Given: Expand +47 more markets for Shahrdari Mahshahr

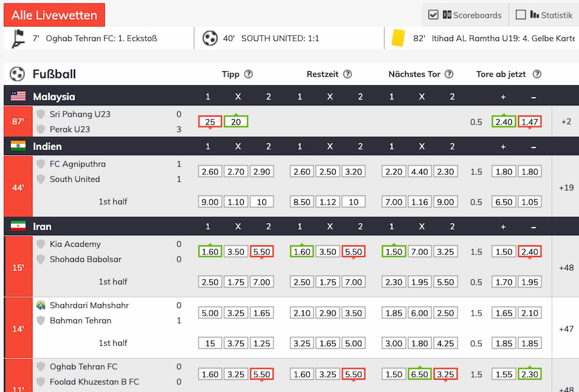Looking at the screenshot, I should click(566, 329).
